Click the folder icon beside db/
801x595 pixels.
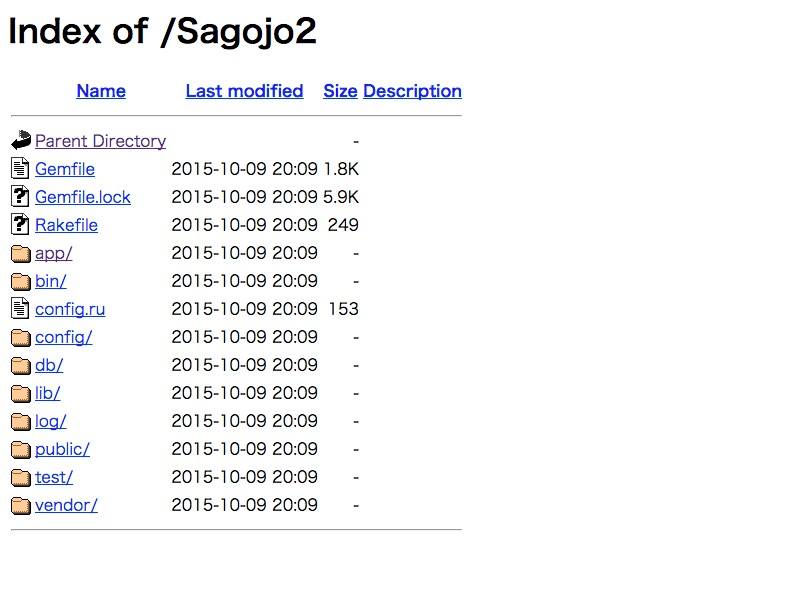(x=21, y=365)
